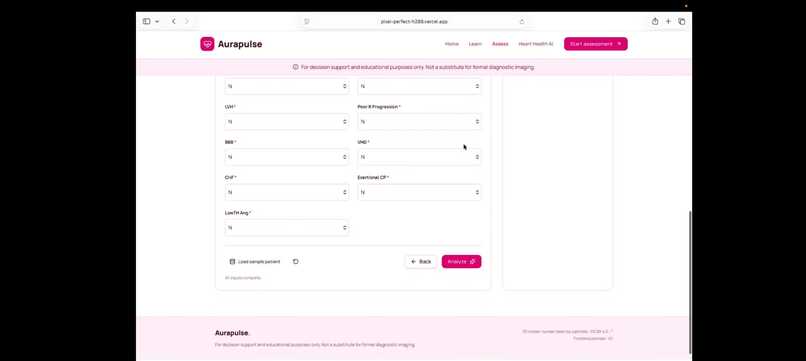
Task: Click the Exertional CP field label
Action: (373, 177)
